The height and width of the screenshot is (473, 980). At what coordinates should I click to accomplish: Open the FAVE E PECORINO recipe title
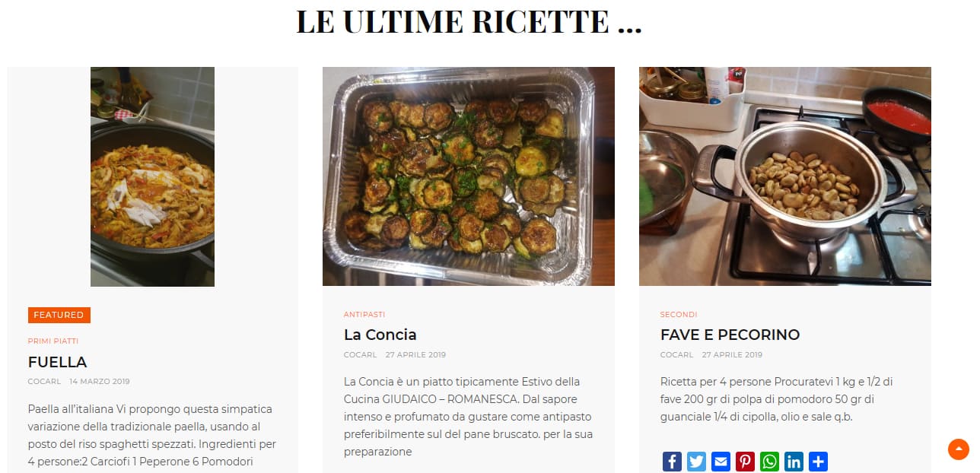point(730,335)
